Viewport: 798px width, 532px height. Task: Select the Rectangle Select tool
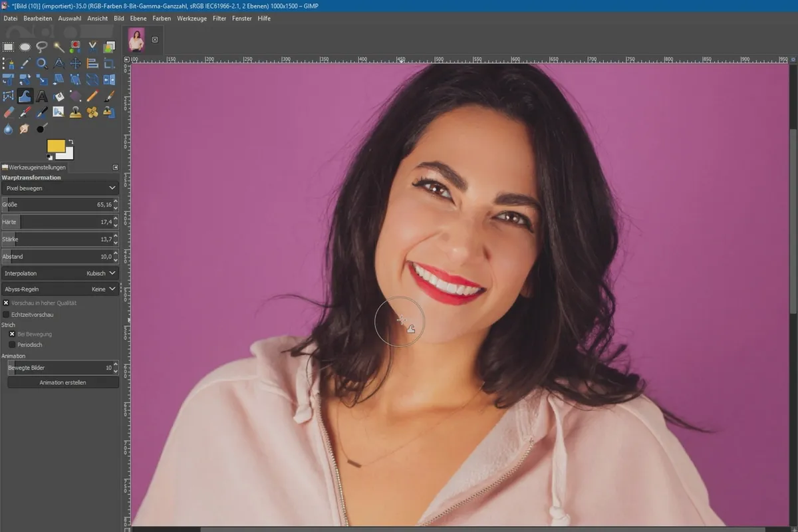[8, 47]
